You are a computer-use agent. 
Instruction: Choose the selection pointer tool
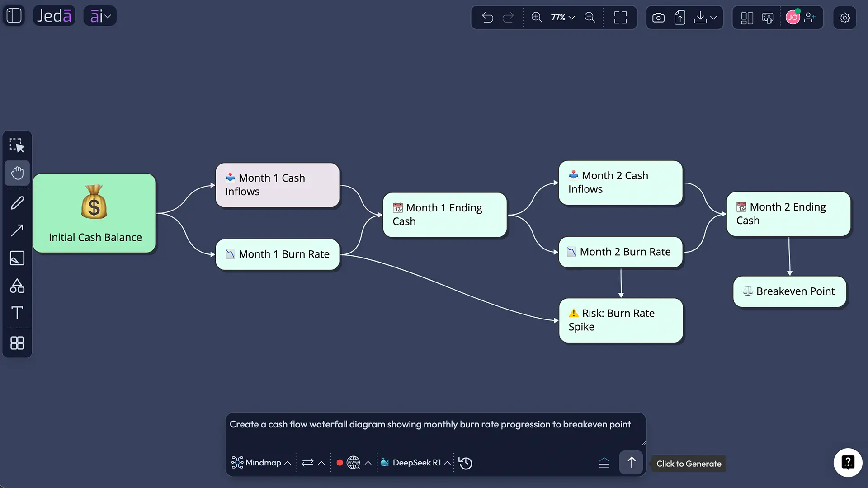(x=17, y=145)
